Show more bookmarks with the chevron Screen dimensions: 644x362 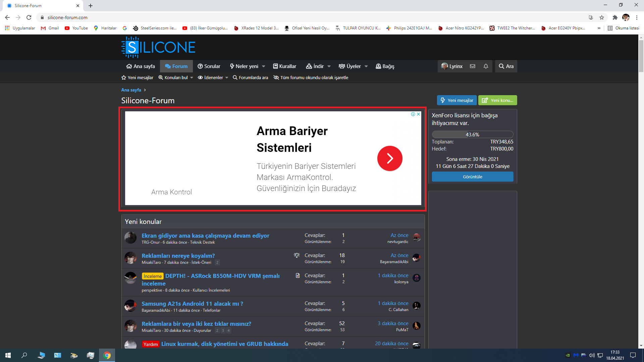599,28
